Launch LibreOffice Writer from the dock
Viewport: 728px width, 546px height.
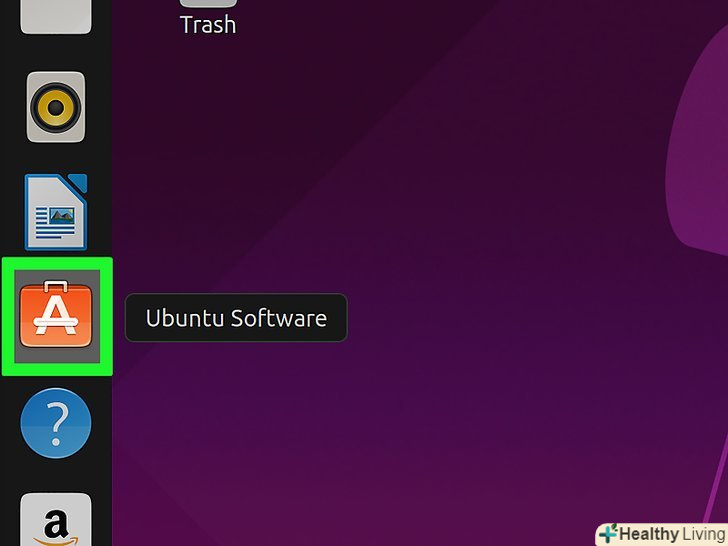pyautogui.click(x=56, y=212)
